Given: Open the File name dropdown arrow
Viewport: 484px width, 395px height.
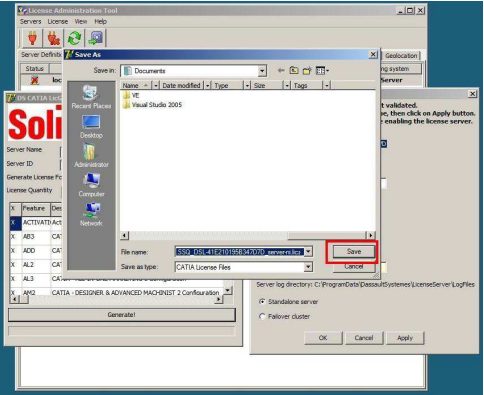Looking at the screenshot, I should coord(308,252).
